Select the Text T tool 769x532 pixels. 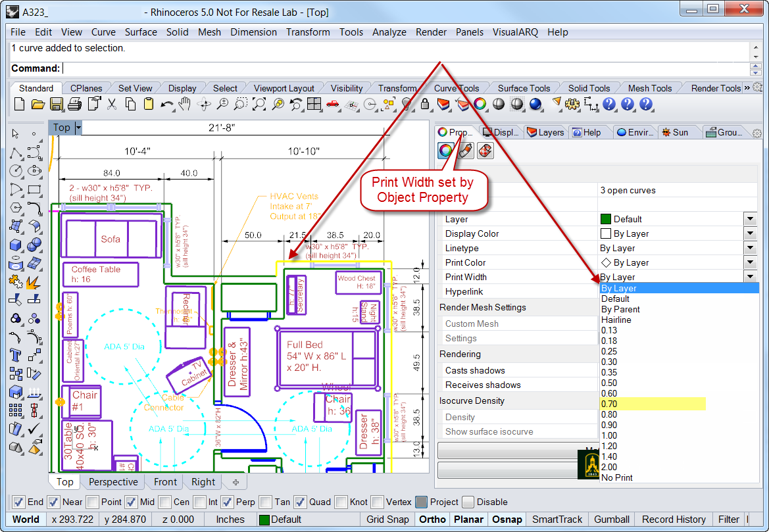tap(15, 355)
